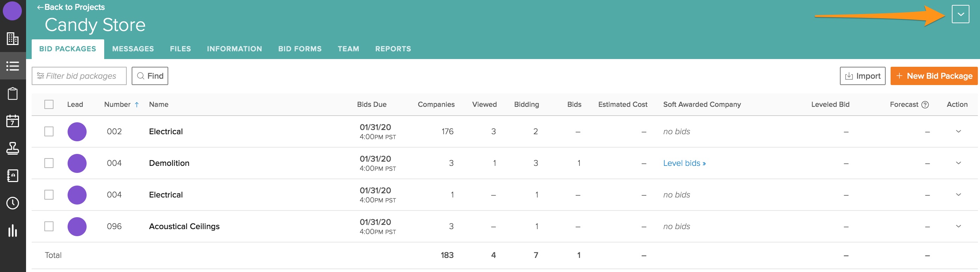Click the clock history sidebar icon

(x=13, y=203)
